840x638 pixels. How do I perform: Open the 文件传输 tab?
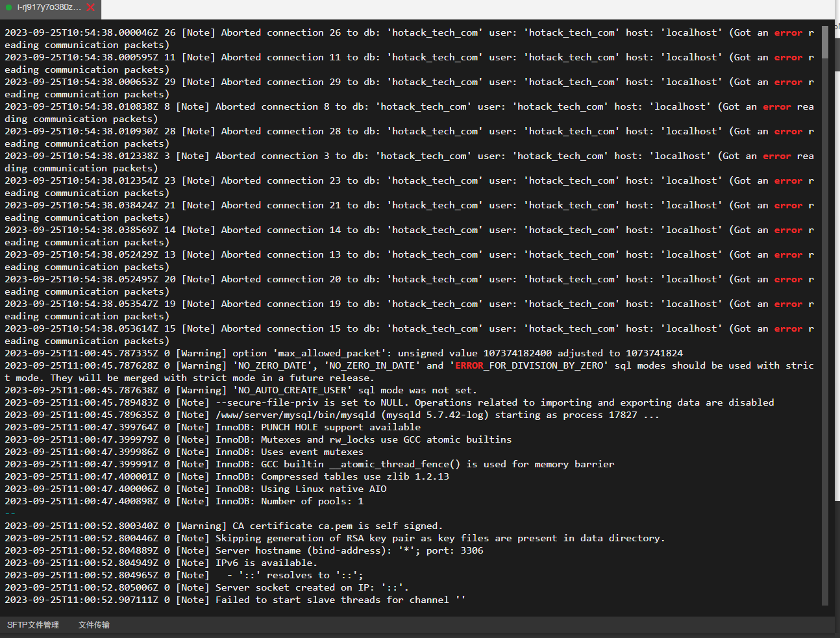coord(94,625)
